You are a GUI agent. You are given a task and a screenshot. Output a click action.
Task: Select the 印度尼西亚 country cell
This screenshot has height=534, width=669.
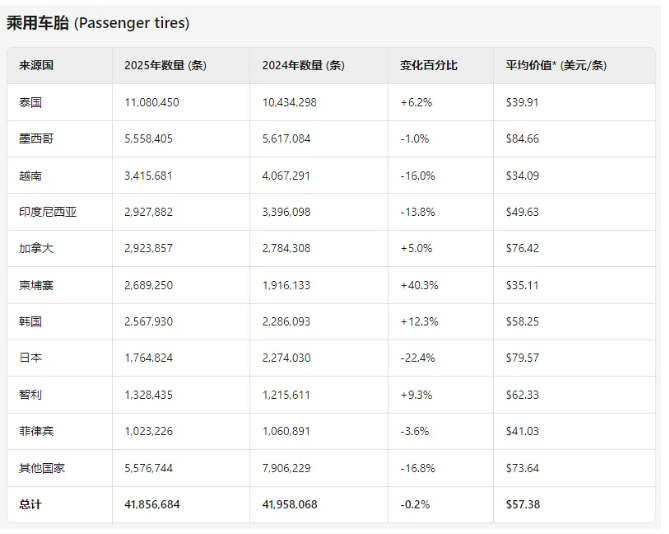click(x=47, y=212)
